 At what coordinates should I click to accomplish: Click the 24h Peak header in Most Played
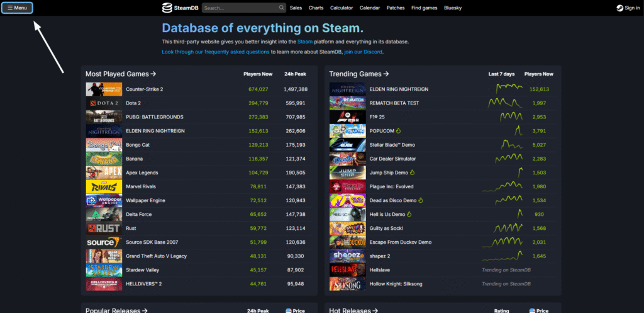295,74
